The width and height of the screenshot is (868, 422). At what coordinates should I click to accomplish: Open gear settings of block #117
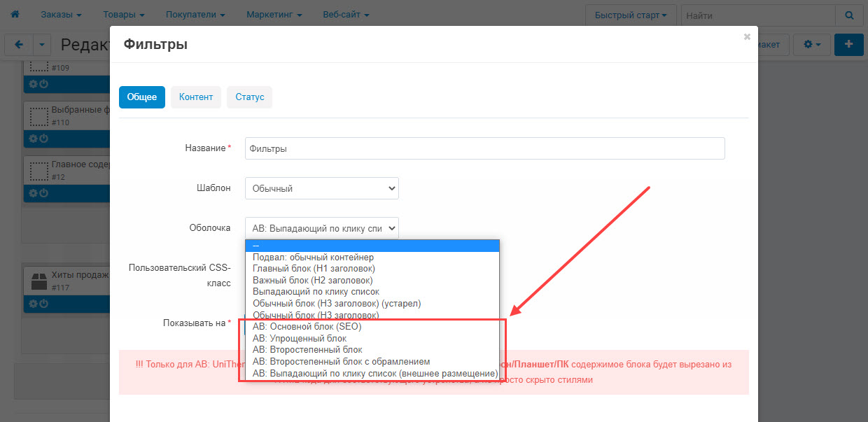(33, 304)
